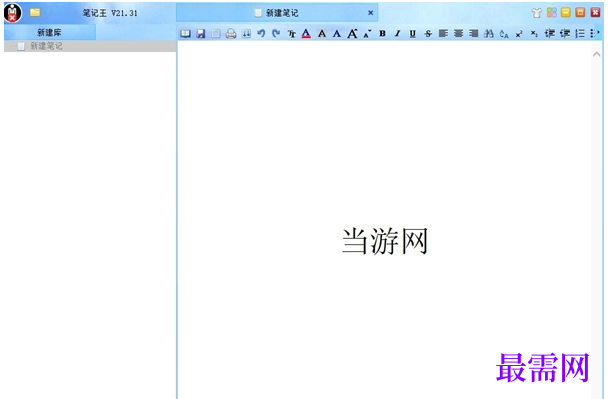Undo the last edit
608x399 pixels.
[261, 34]
